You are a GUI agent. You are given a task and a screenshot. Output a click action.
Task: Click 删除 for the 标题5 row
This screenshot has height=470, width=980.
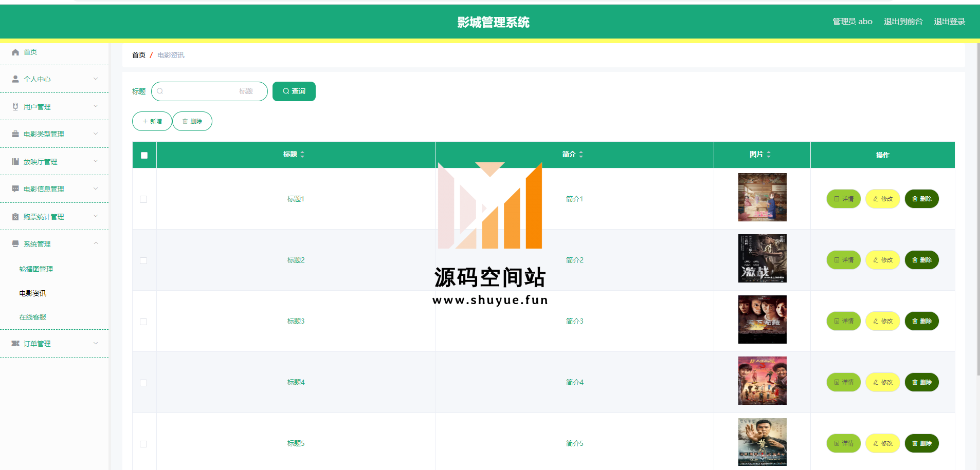[x=922, y=443]
